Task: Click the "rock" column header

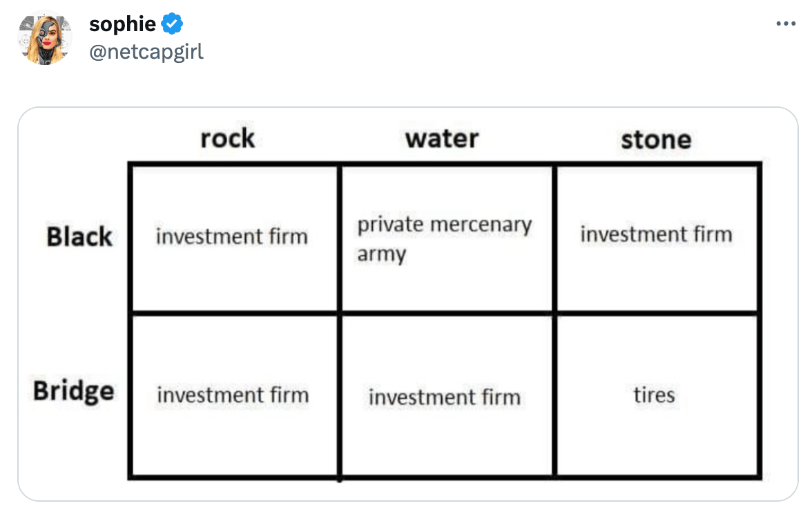Action: click(227, 138)
